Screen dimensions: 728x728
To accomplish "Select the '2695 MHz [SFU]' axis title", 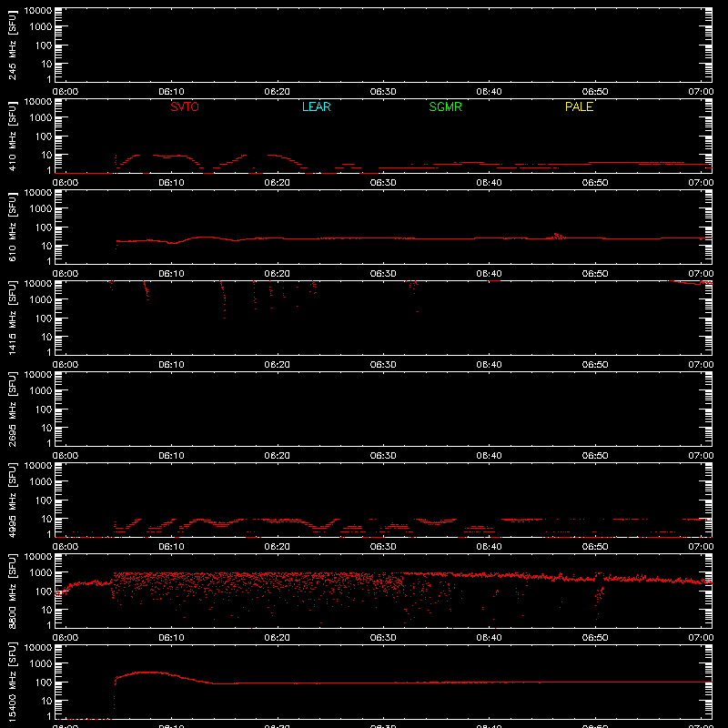I will (13, 409).
